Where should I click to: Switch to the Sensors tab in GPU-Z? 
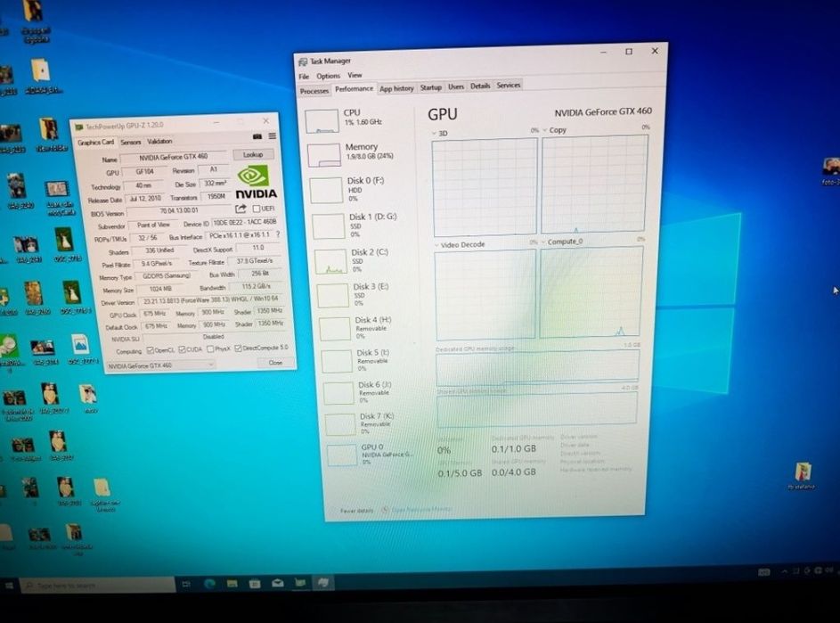130,143
